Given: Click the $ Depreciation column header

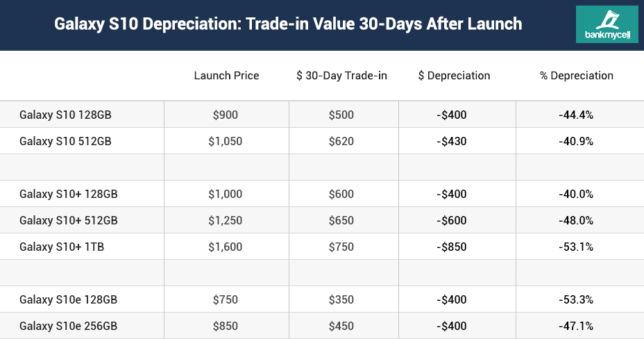Looking at the screenshot, I should click(x=455, y=76).
